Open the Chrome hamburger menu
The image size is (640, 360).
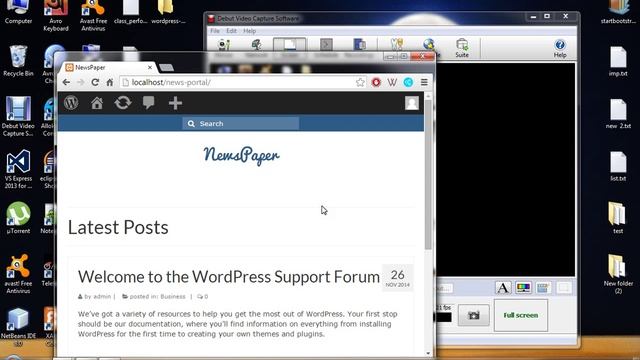pyautogui.click(x=424, y=82)
